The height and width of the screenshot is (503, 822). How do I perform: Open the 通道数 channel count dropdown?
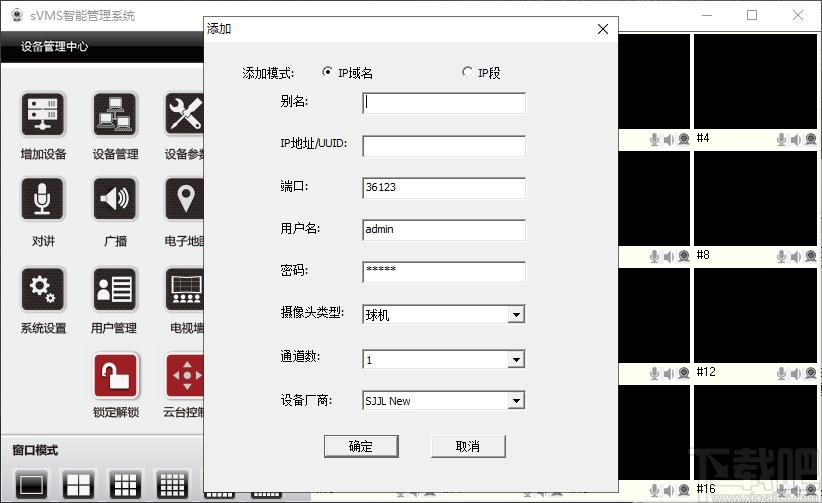516,359
